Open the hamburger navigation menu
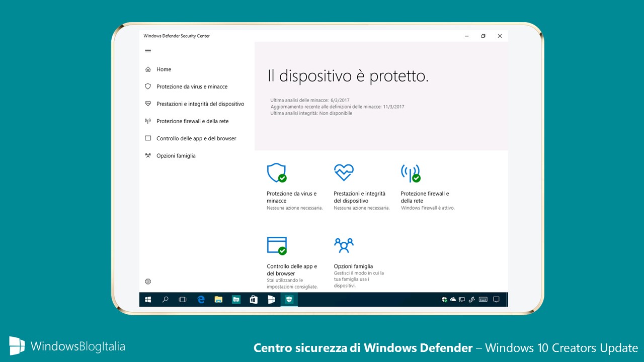Screen dimensions: 644x362 click(148, 50)
